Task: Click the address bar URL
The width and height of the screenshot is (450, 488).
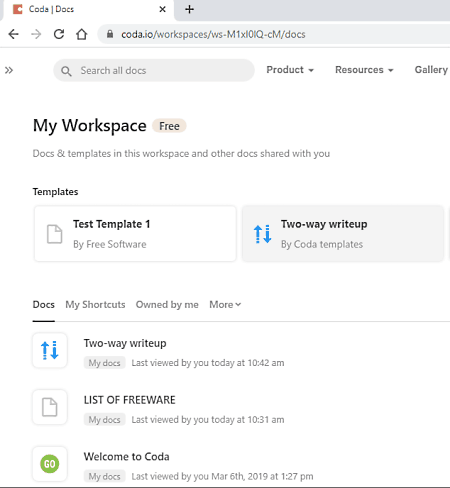Action: click(x=213, y=34)
